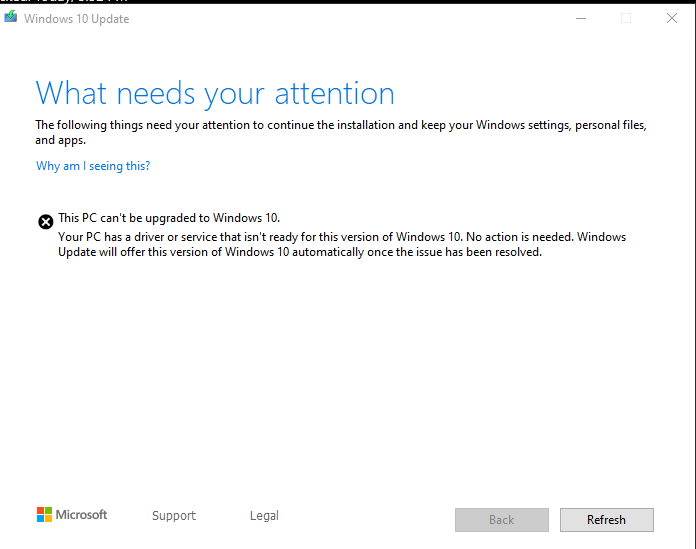Screen dimensions: 696x549
Task: Click the Microsoft logo
Action: (72, 515)
